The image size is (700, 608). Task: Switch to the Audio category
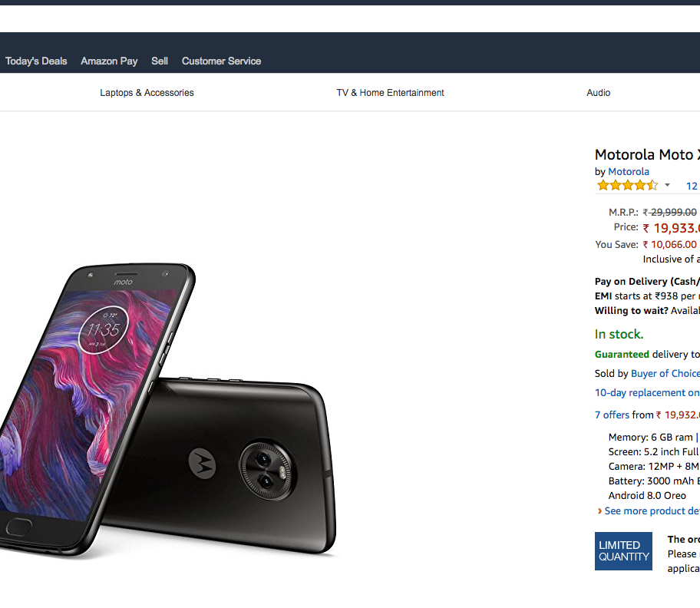[x=598, y=93]
